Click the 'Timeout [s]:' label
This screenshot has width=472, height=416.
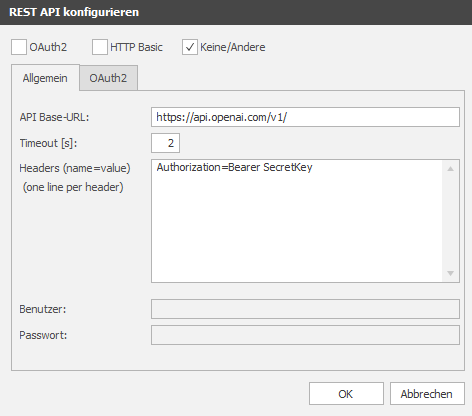pyautogui.click(x=48, y=143)
